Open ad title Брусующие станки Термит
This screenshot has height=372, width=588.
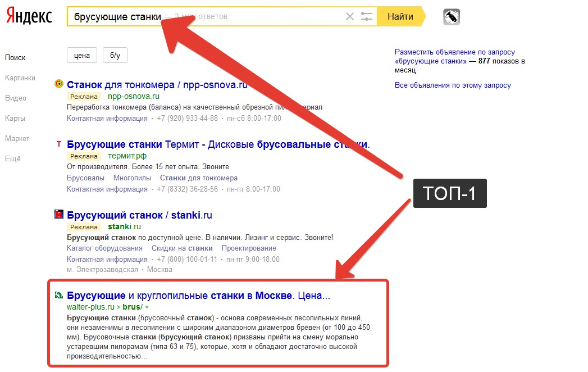(x=218, y=144)
